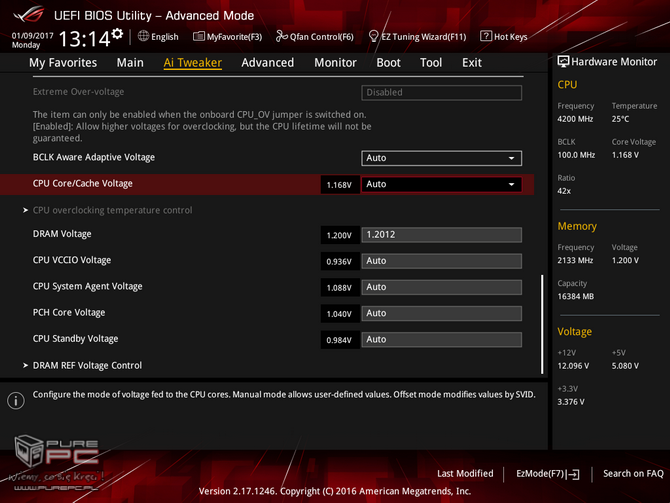The height and width of the screenshot is (503, 670).
Task: Click the 0.936V CPU VCCIO readout
Action: (339, 262)
